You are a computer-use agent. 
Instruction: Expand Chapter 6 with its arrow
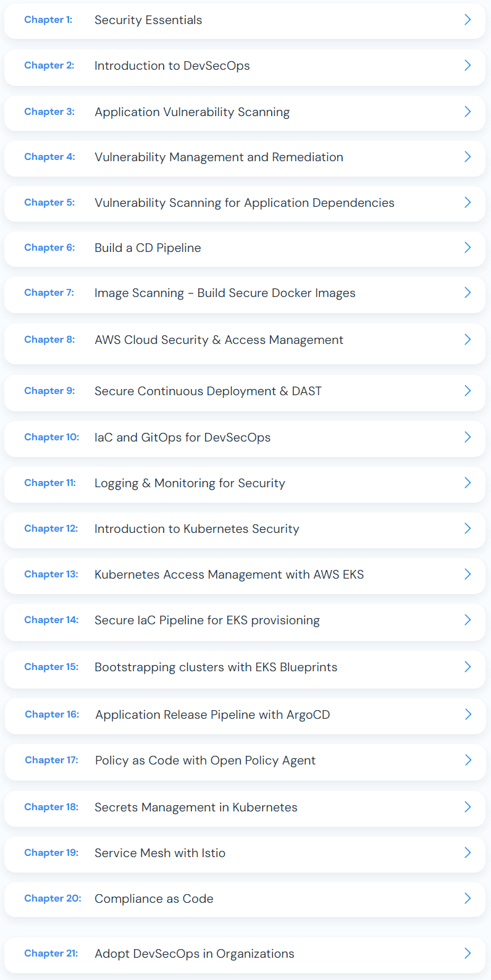(468, 248)
